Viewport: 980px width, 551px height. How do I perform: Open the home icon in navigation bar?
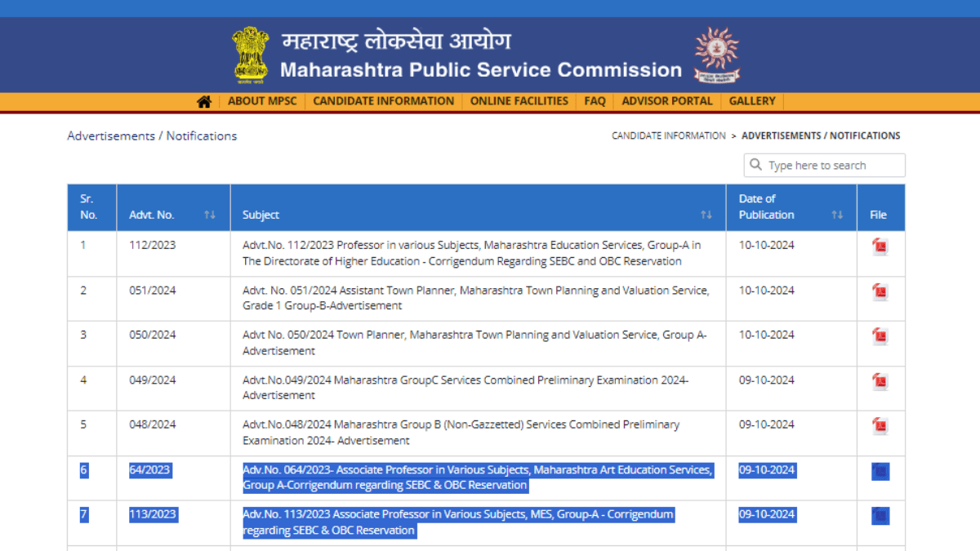tap(204, 101)
